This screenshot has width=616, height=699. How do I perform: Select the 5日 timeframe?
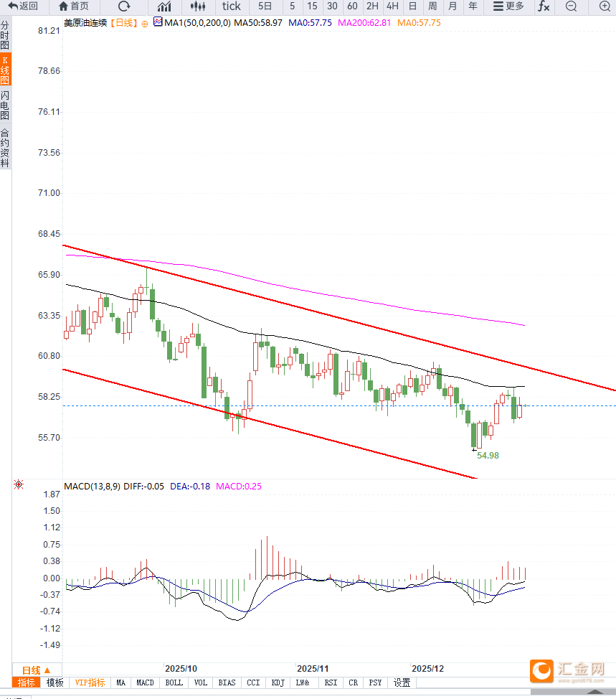click(265, 6)
